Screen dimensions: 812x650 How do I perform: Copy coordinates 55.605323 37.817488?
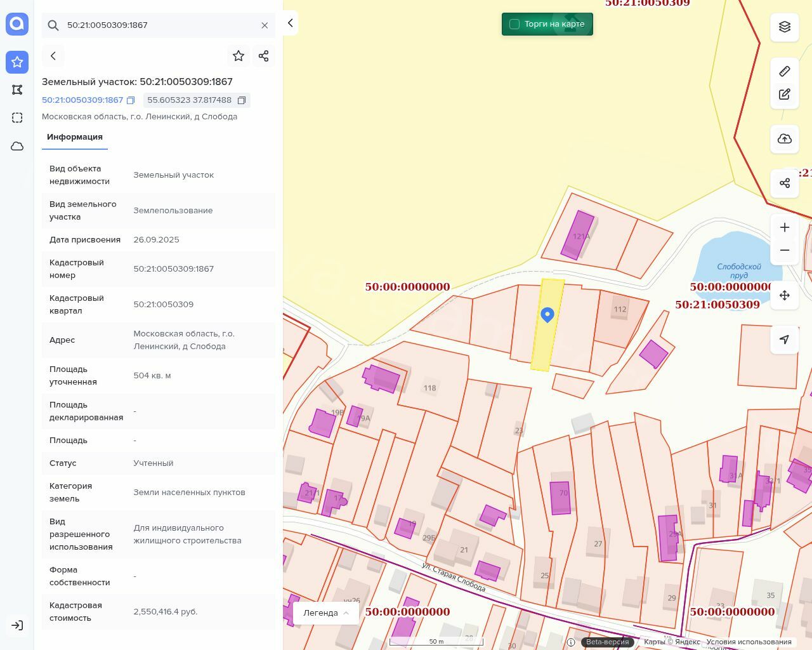pyautogui.click(x=242, y=100)
